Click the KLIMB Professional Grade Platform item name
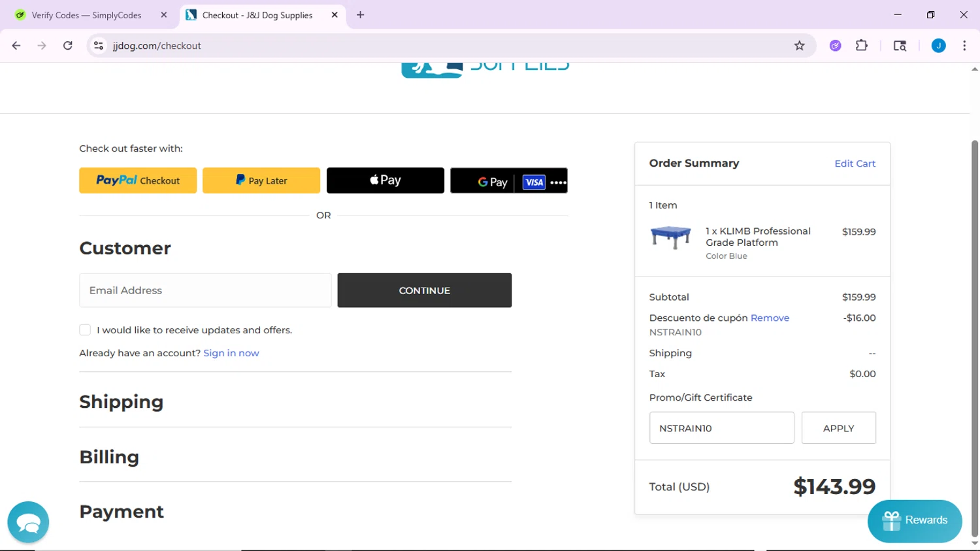The width and height of the screenshot is (980, 551). click(758, 237)
